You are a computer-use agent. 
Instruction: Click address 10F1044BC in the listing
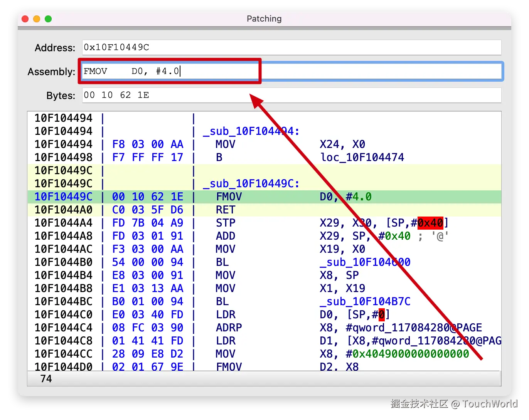point(64,301)
